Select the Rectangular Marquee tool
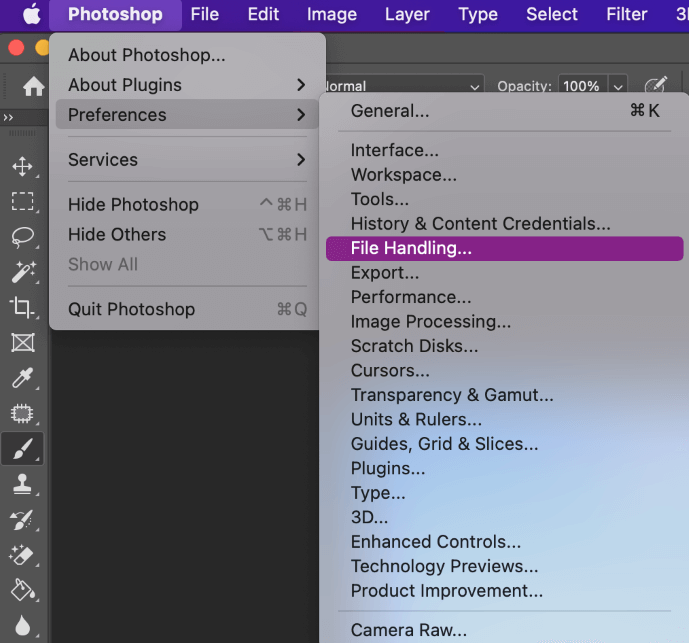The width and height of the screenshot is (689, 643). [22, 201]
